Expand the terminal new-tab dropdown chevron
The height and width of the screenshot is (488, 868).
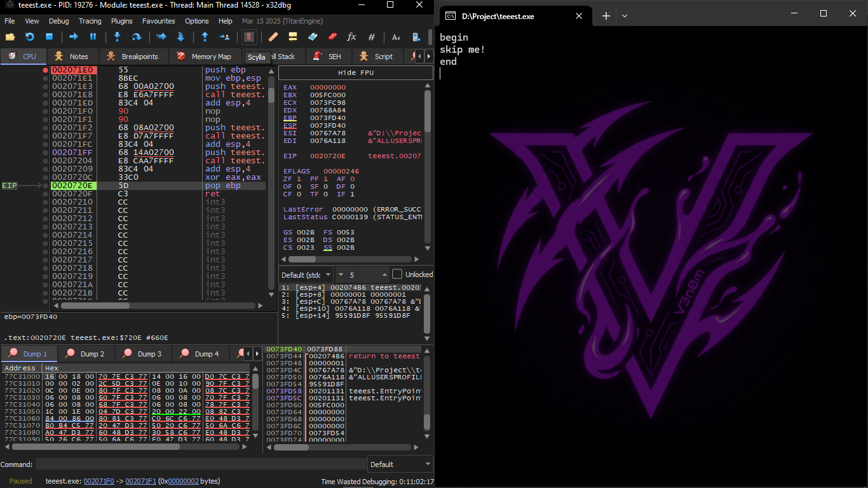point(625,16)
